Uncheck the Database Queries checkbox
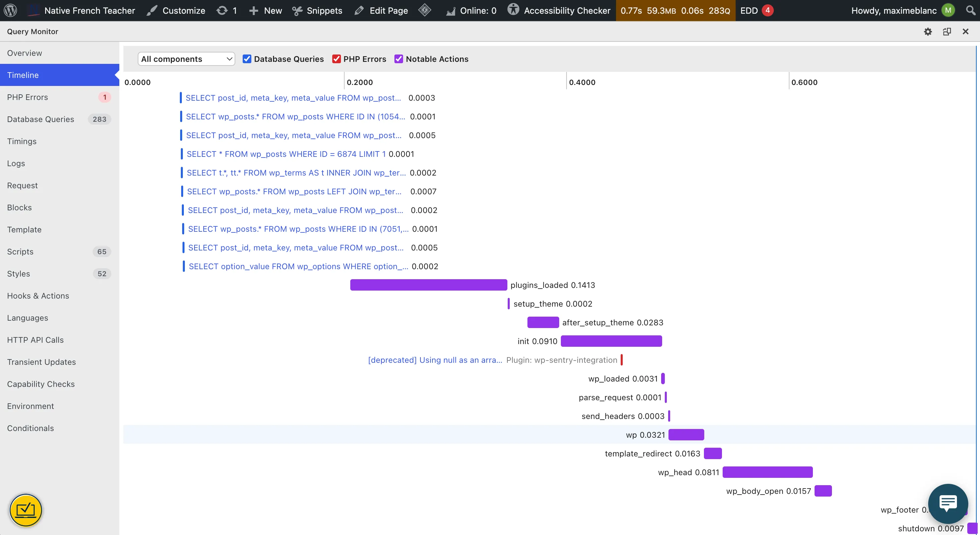Image resolution: width=980 pixels, height=535 pixels. pyautogui.click(x=247, y=59)
